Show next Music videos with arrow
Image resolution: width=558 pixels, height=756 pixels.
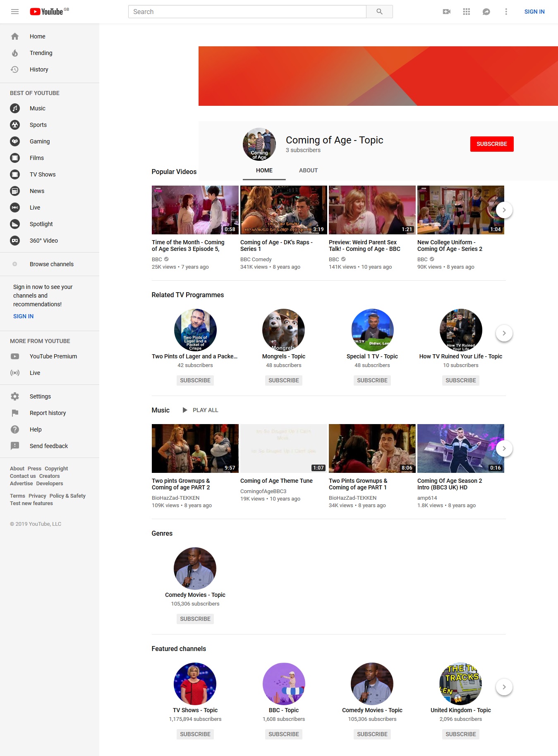[x=504, y=448]
